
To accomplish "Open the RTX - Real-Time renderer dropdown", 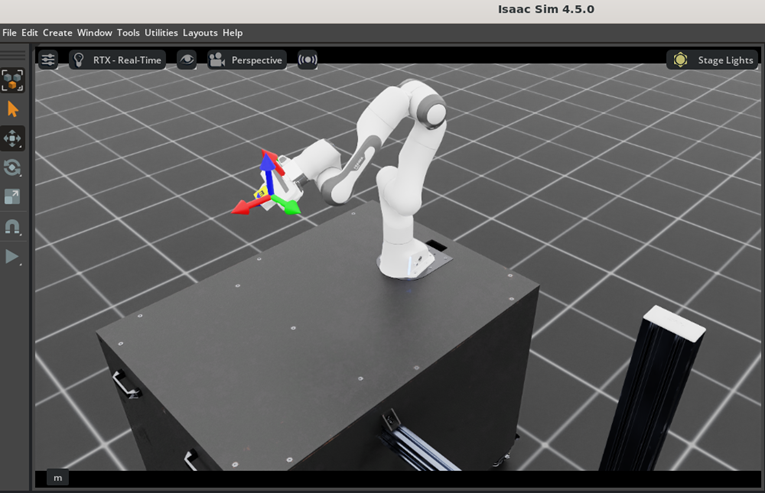I will [116, 60].
